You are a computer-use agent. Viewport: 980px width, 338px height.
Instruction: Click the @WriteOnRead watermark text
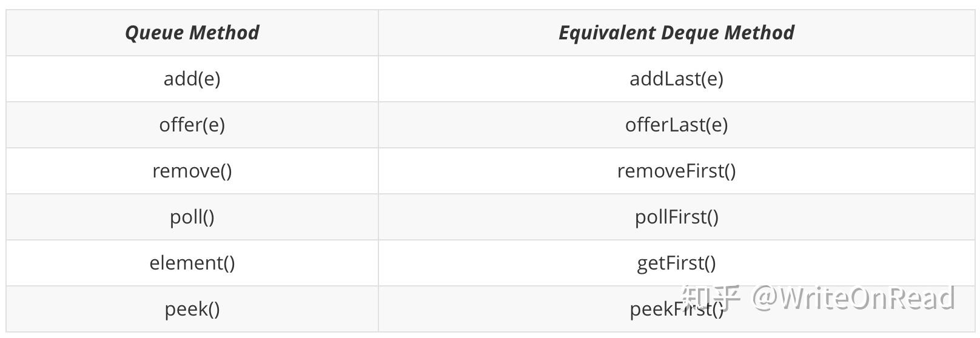click(854, 297)
